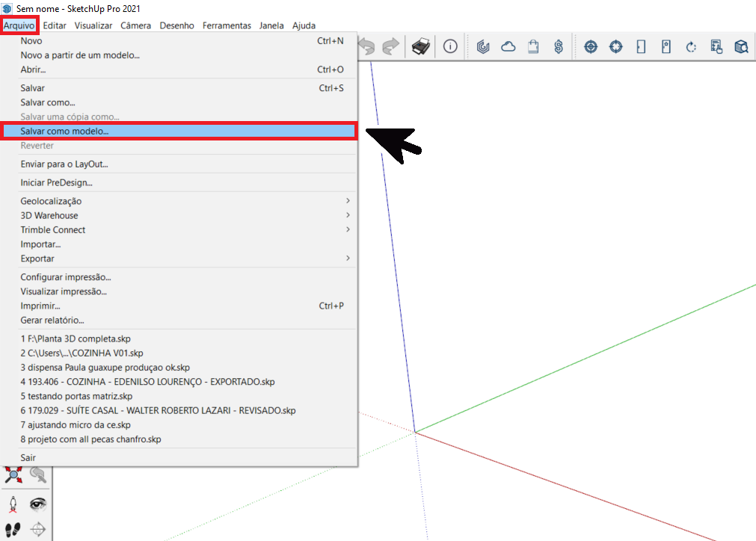Image resolution: width=756 pixels, height=541 pixels.
Task: Click the checklist with pointing hand icon
Action: pos(716,47)
